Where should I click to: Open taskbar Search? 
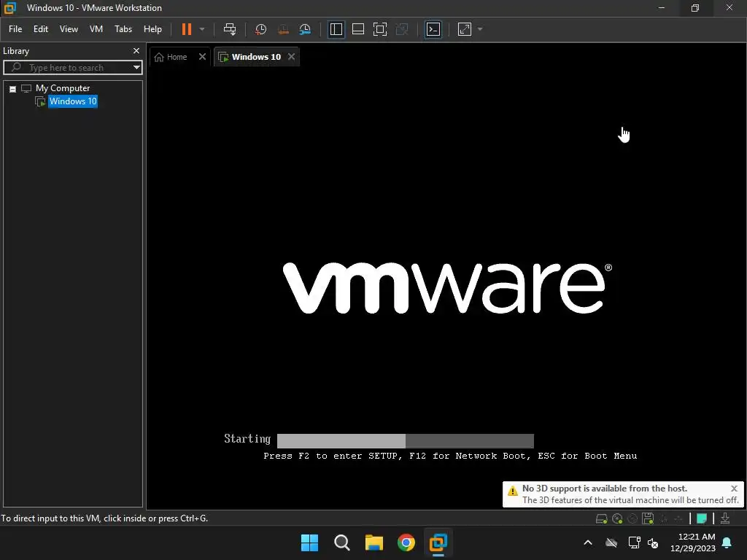341,542
